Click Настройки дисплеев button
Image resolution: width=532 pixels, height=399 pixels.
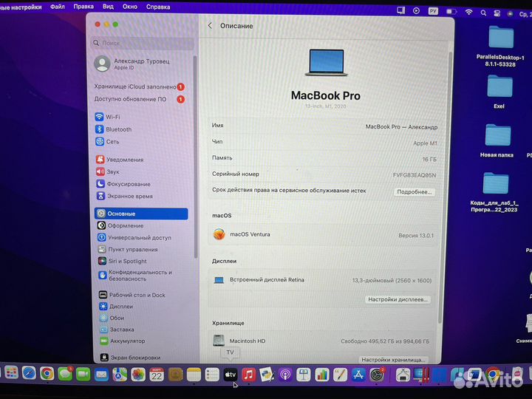coord(398,299)
